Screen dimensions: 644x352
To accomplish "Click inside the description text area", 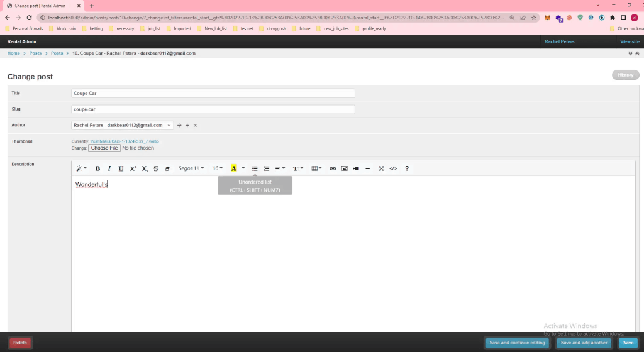I will 353,255.
